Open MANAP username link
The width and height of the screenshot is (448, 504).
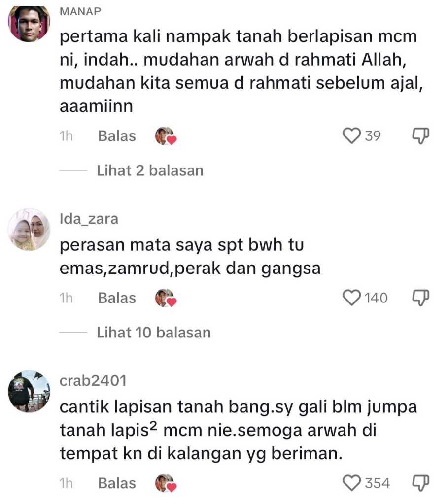pyautogui.click(x=80, y=11)
